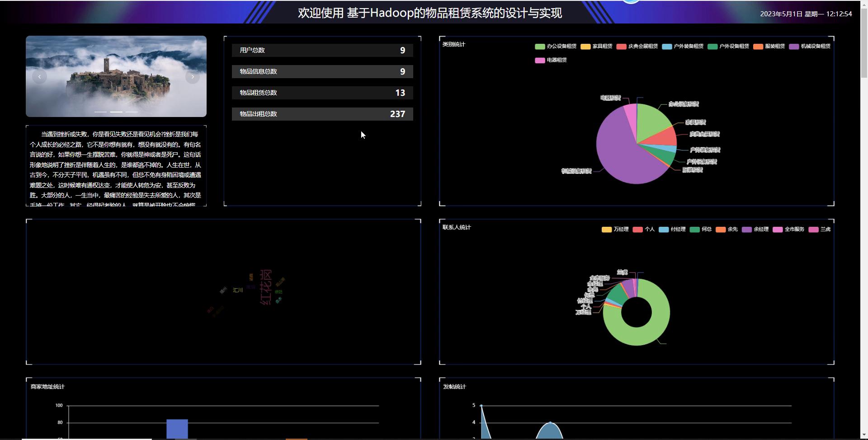Click the 商家地址统计 chart title

(x=47, y=387)
